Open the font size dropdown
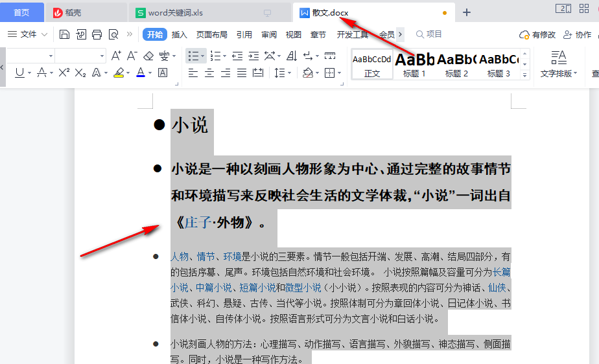Screen dimensions: 599x364 pos(102,56)
